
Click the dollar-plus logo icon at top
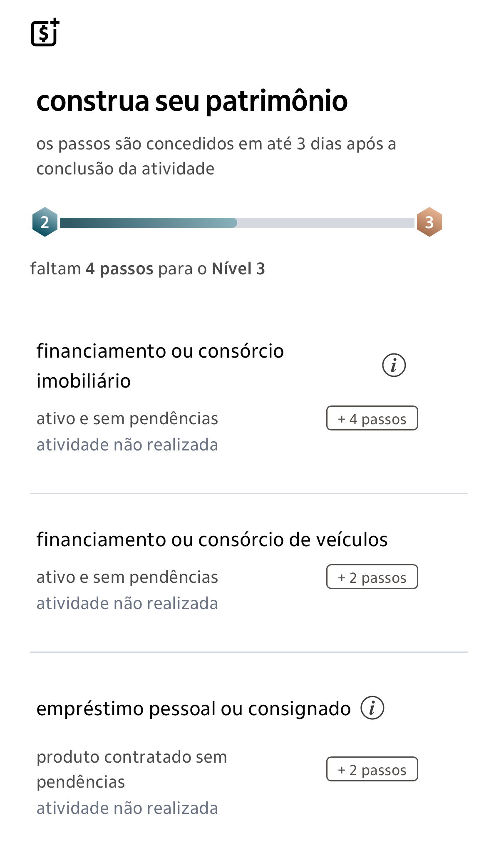[45, 32]
